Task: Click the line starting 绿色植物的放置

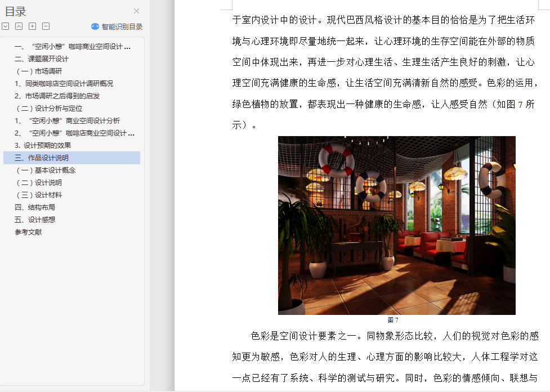Action: click(x=383, y=104)
